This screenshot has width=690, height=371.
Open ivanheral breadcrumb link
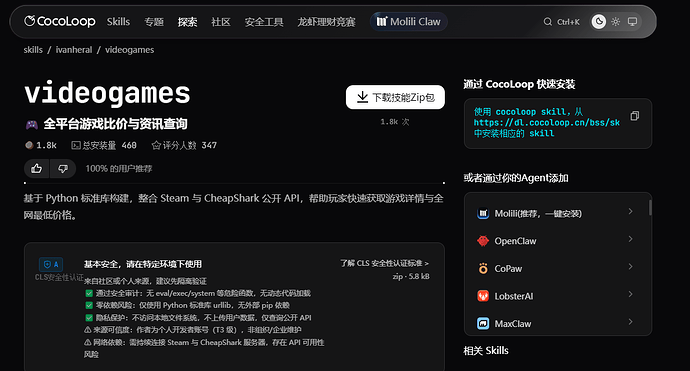point(74,50)
